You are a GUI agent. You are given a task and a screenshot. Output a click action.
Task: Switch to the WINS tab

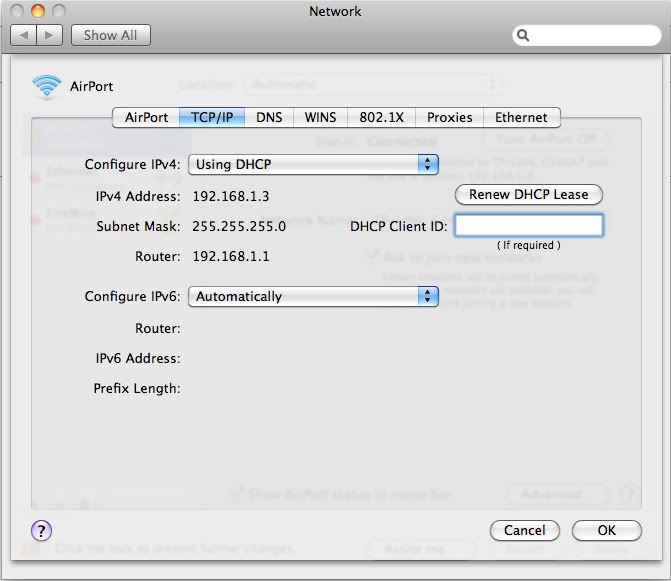[320, 117]
